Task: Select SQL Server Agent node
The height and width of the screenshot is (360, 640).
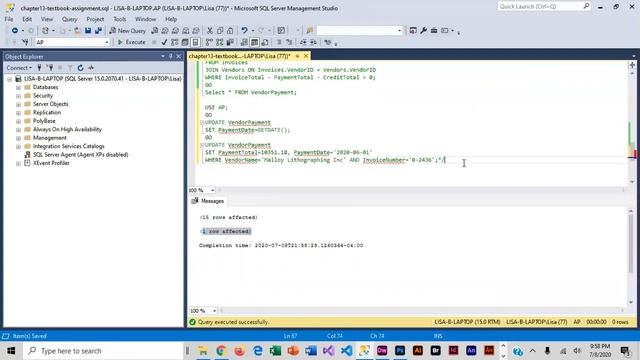Action: (x=80, y=155)
